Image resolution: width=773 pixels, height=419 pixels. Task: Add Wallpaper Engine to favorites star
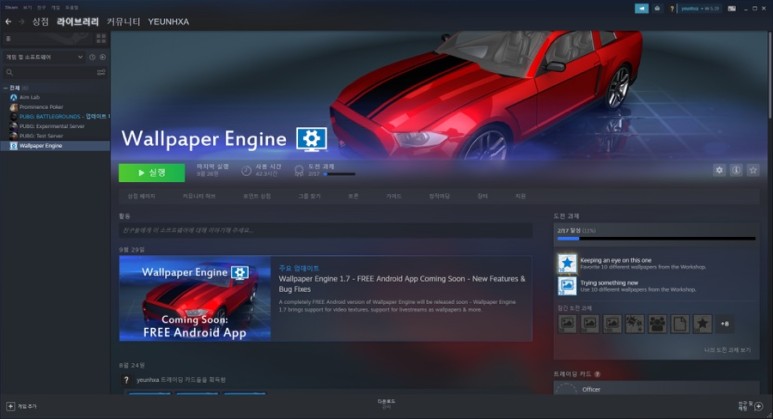pos(753,170)
